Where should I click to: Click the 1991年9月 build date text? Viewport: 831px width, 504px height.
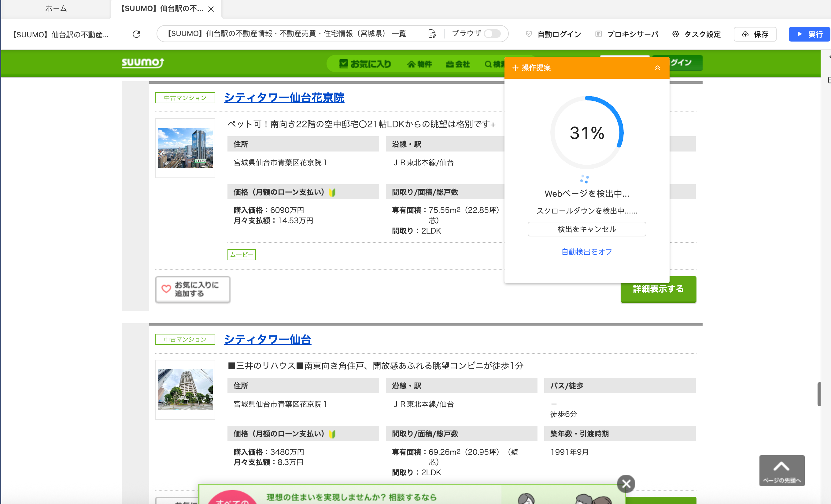tap(569, 452)
